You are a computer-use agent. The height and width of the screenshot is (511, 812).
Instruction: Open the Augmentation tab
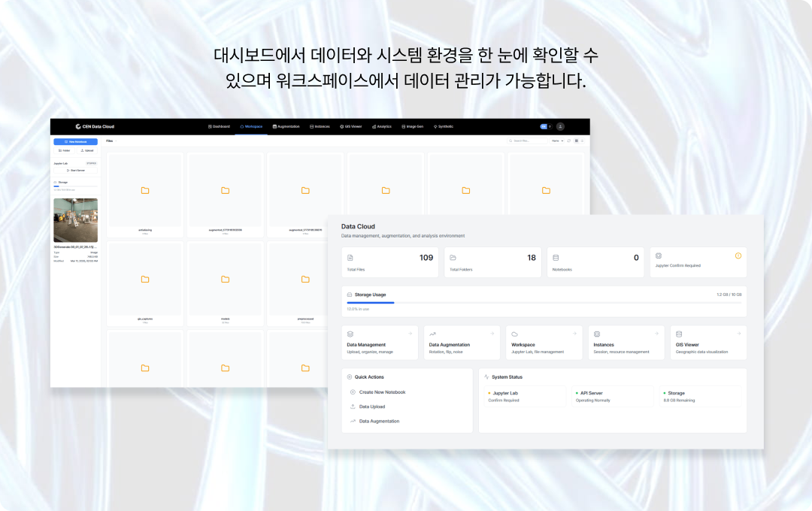pyautogui.click(x=286, y=126)
